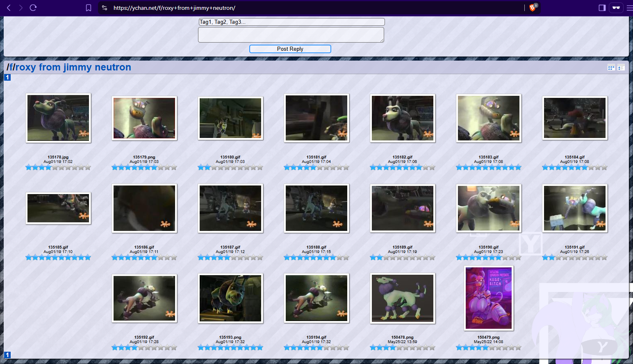Click the file name 135192.gif
The height and width of the screenshot is (364, 633).
(x=144, y=337)
